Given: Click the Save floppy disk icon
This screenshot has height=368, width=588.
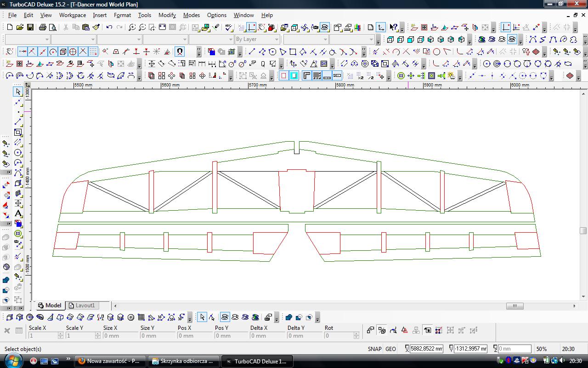Looking at the screenshot, I should (30, 28).
